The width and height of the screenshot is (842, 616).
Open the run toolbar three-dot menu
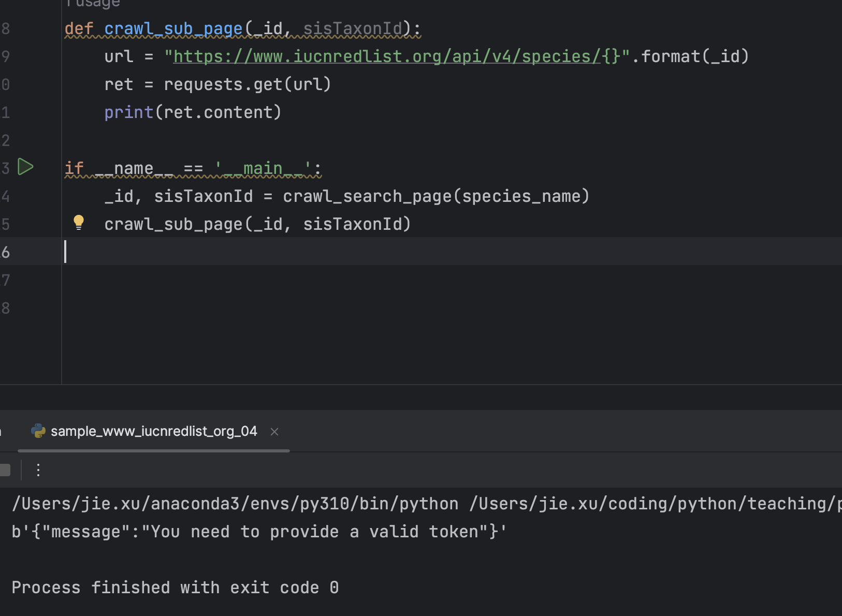tap(38, 470)
